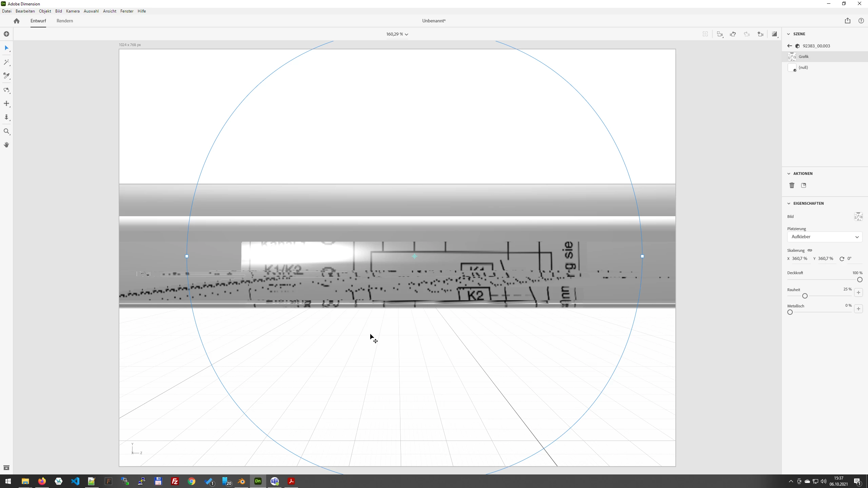The width and height of the screenshot is (868, 488).
Task: Open the Platzierung Aufkleber dropdown
Action: 825,237
